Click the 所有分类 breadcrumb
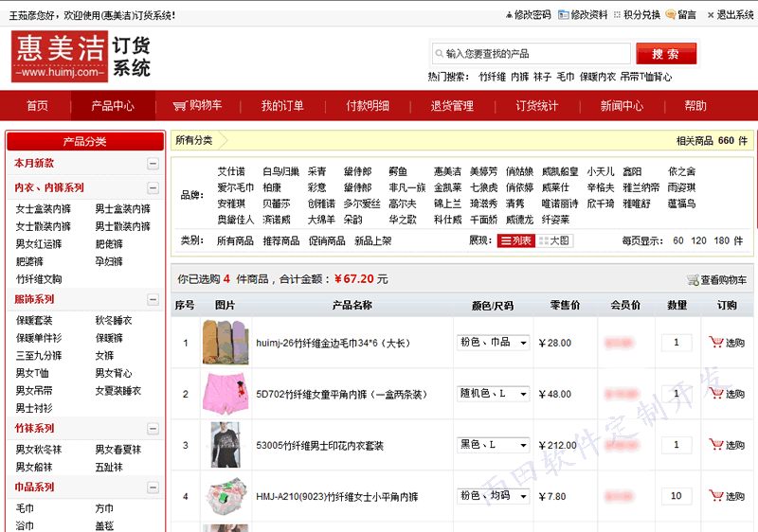The height and width of the screenshot is (532, 758). (194, 140)
